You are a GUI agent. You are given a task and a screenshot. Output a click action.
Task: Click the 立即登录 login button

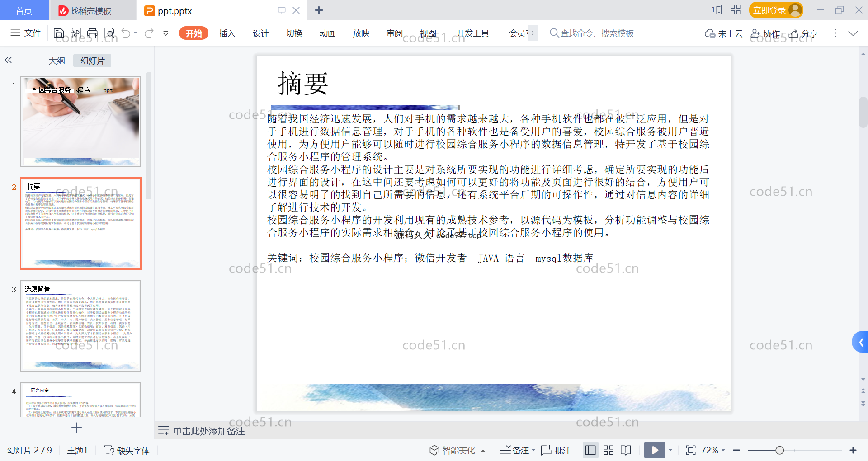point(776,10)
